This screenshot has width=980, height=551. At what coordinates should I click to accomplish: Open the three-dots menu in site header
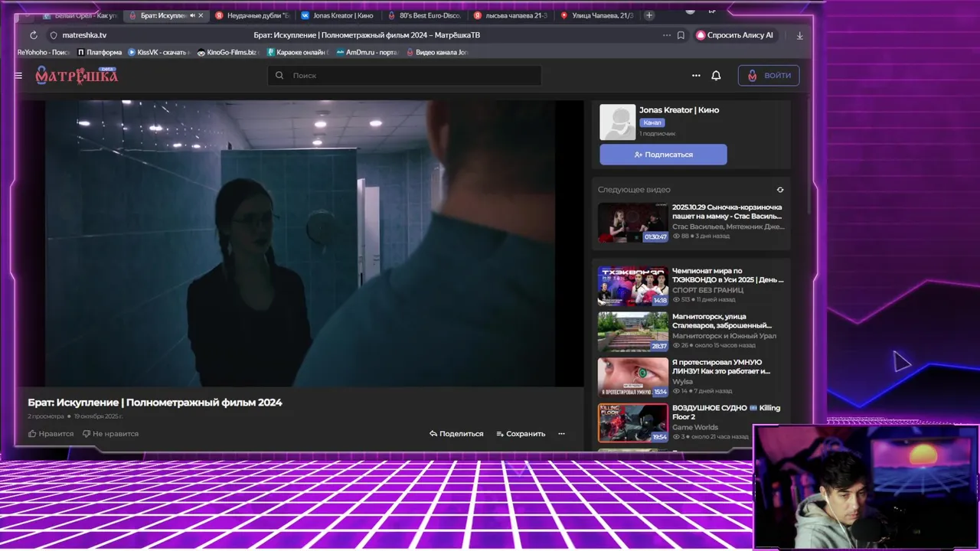click(x=696, y=76)
